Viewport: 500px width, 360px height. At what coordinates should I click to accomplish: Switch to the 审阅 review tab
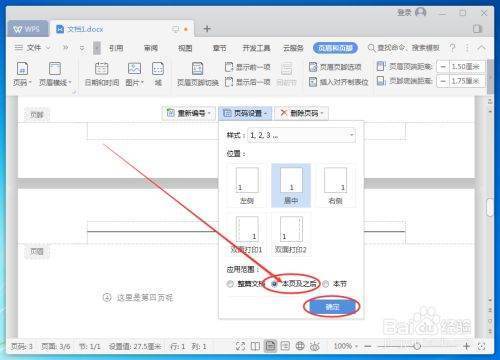point(151,48)
